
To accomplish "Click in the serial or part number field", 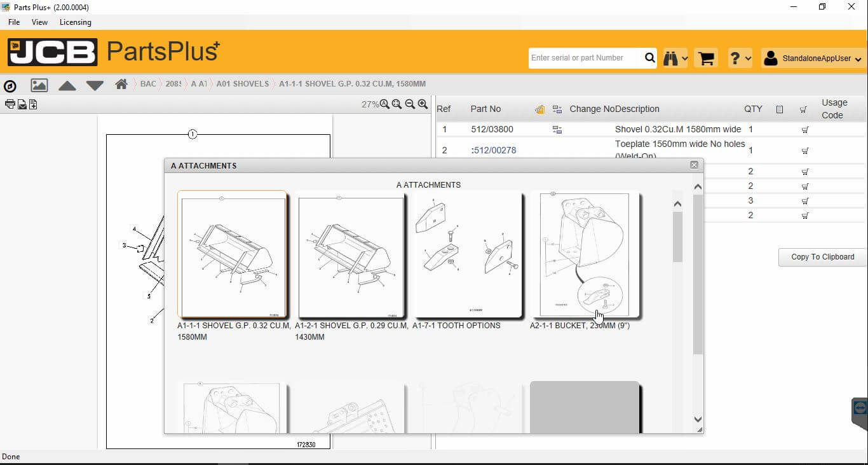I will point(585,58).
